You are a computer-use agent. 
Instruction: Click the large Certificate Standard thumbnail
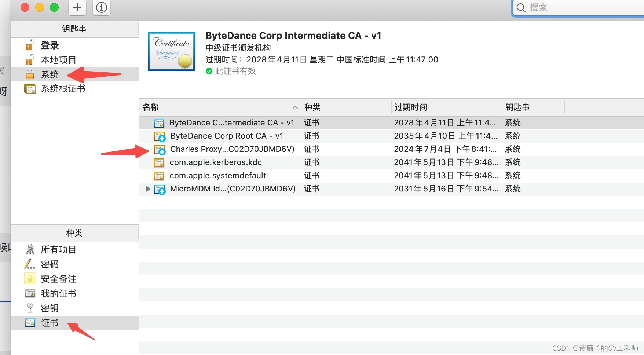tap(172, 52)
